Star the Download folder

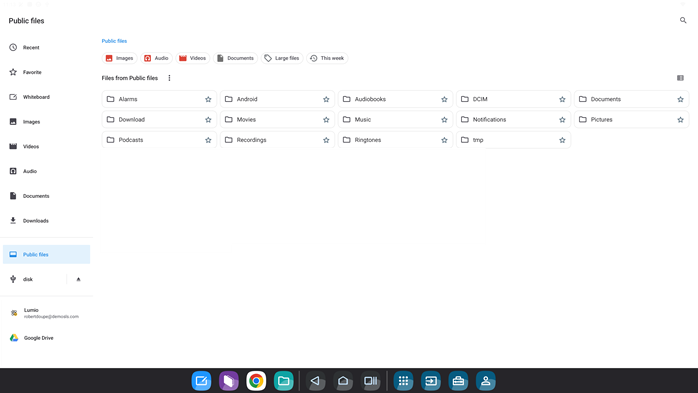pyautogui.click(x=208, y=120)
